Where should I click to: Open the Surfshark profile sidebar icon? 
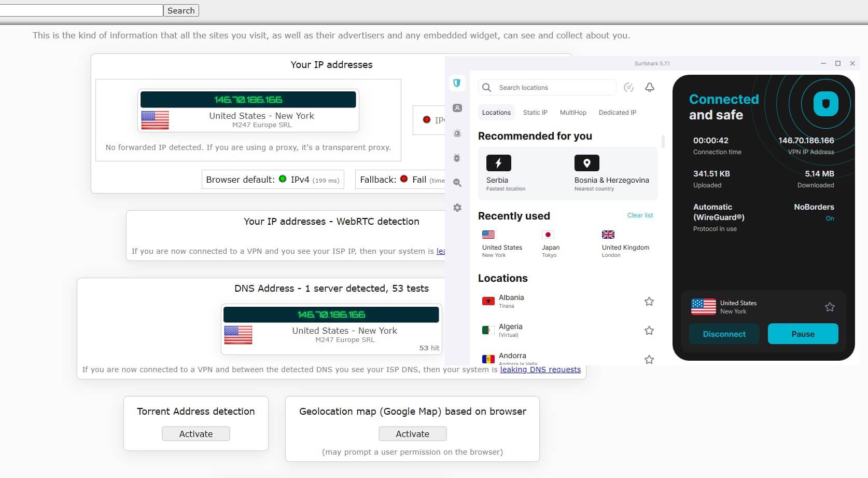(x=457, y=108)
